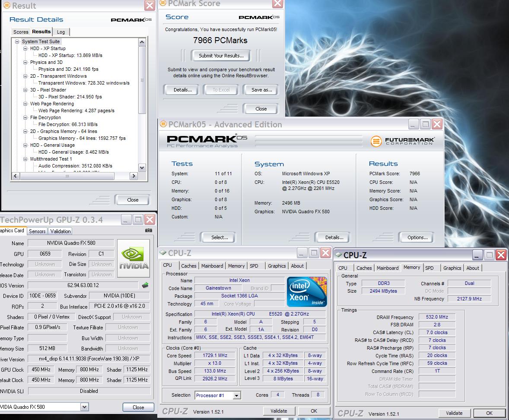The image size is (509, 420).
Task: Collapse the 2D - Transparent Windows node
Action: coord(25,76)
